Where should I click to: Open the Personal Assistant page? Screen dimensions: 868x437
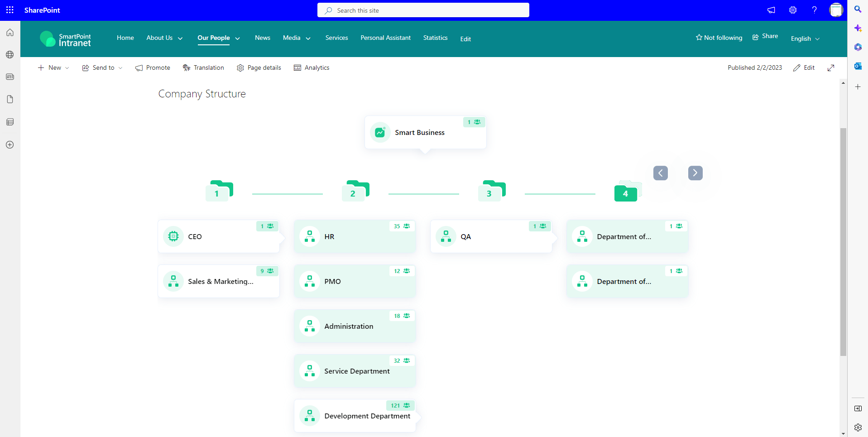pos(385,38)
